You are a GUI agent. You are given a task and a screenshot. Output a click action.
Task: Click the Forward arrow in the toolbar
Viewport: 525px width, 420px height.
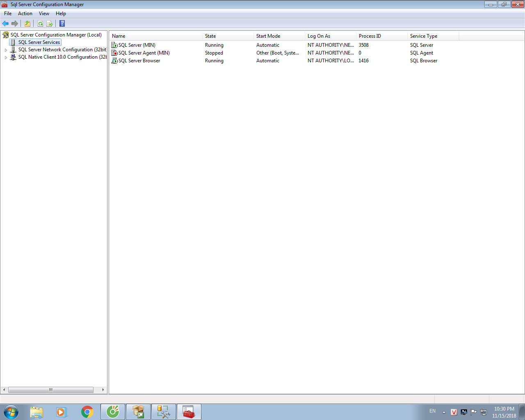(15, 24)
